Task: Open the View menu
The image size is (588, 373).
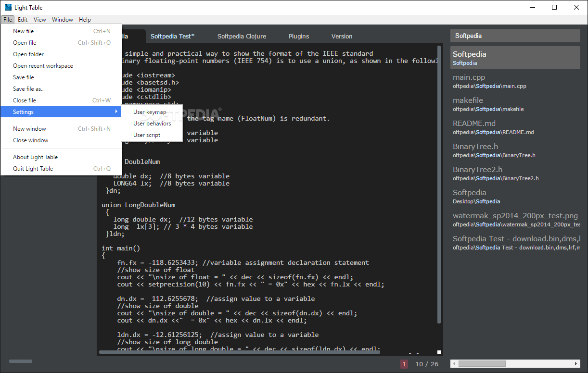Action: 40,20
